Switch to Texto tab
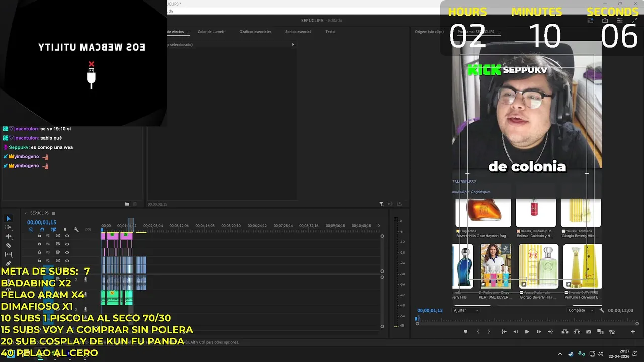The height and width of the screenshot is (362, 644). pyautogui.click(x=330, y=32)
